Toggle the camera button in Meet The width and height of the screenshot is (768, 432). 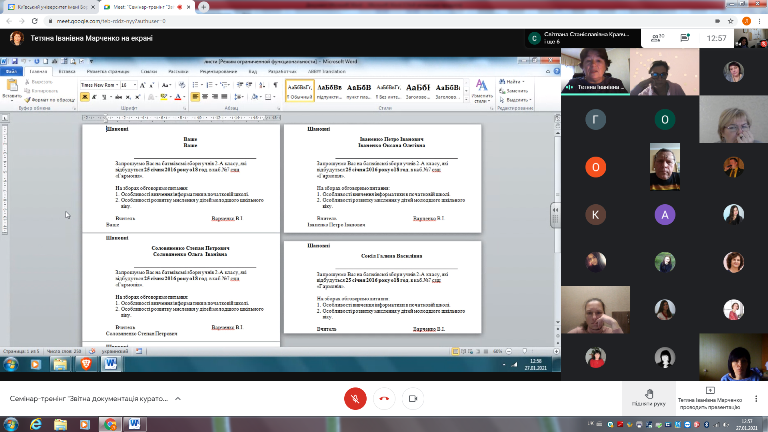pyautogui.click(x=412, y=397)
